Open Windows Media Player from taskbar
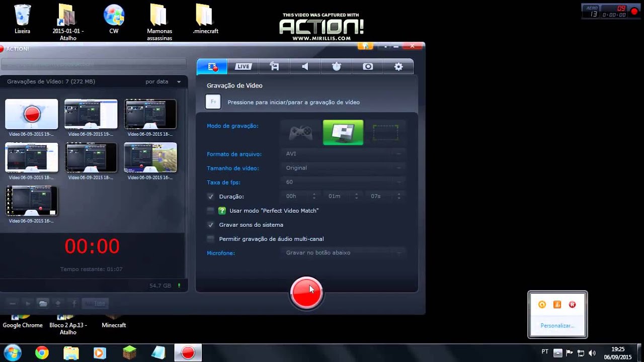Screen dimensions: 644x362 tap(100, 353)
